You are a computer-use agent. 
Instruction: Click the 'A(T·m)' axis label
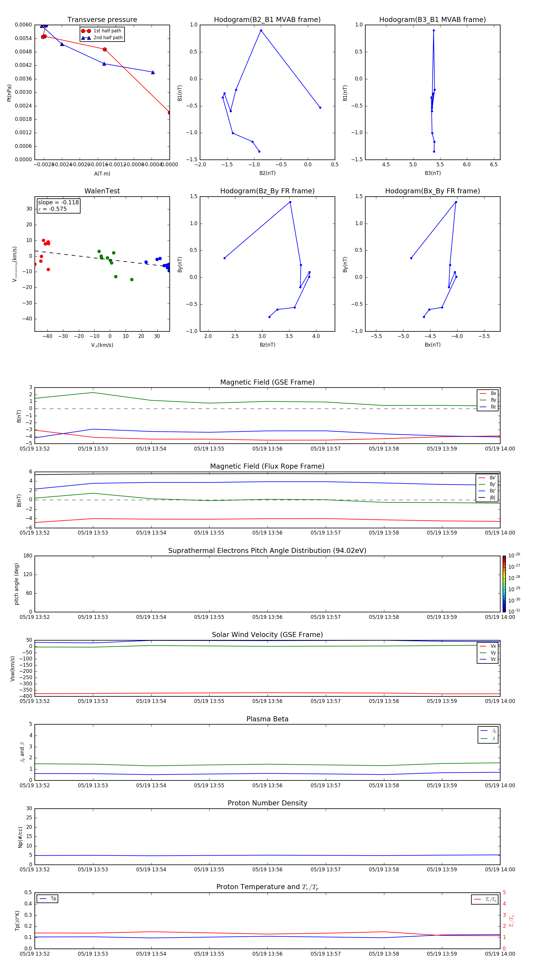[102, 174]
